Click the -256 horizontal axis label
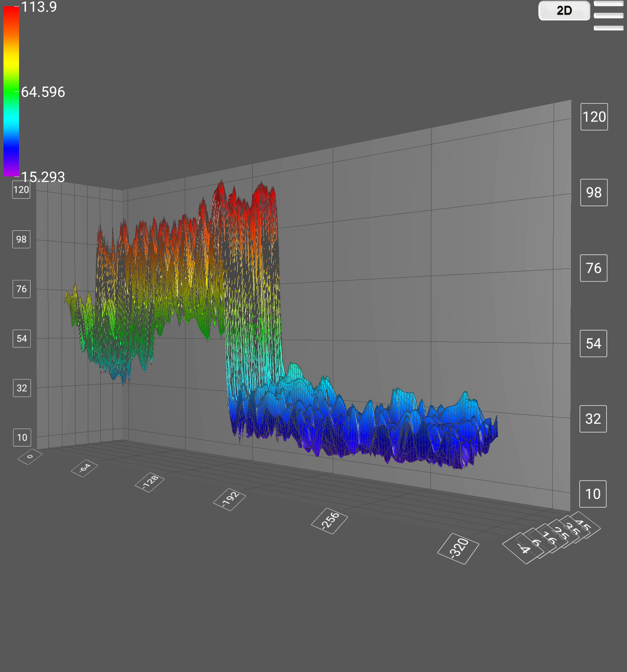 [x=329, y=521]
